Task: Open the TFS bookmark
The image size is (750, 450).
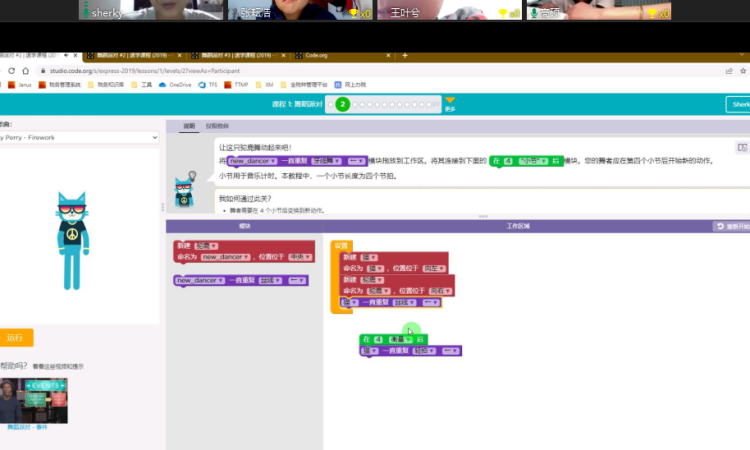Action: 208,85
